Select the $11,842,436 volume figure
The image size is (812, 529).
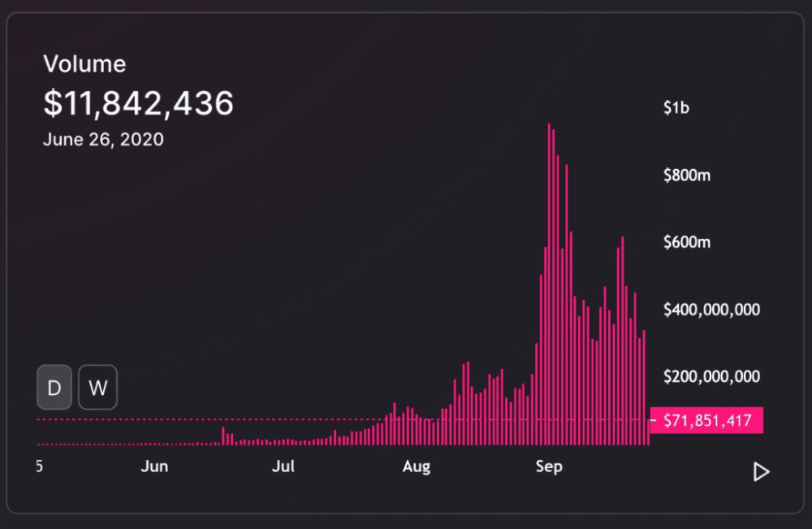click(x=138, y=103)
